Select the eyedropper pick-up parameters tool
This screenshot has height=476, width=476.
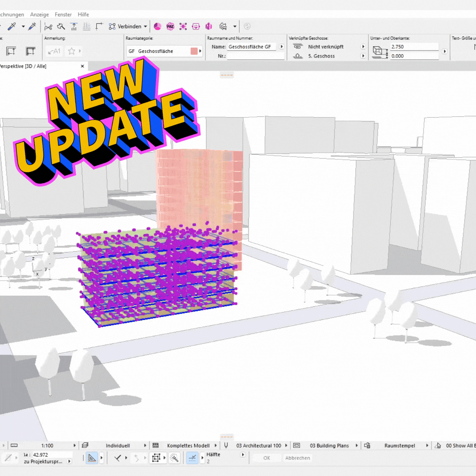[11, 27]
